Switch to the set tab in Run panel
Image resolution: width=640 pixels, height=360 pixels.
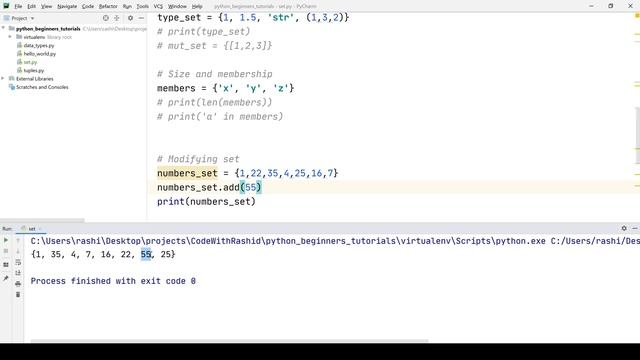tap(31, 229)
